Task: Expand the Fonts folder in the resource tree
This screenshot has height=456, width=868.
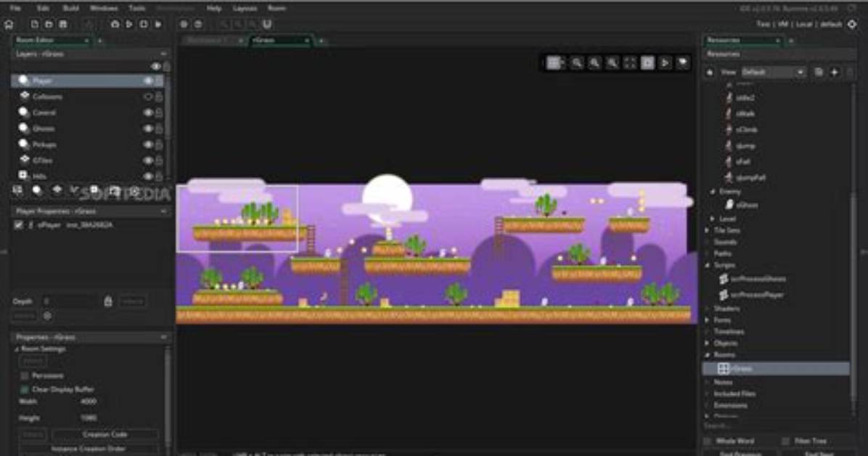Action: (x=707, y=320)
